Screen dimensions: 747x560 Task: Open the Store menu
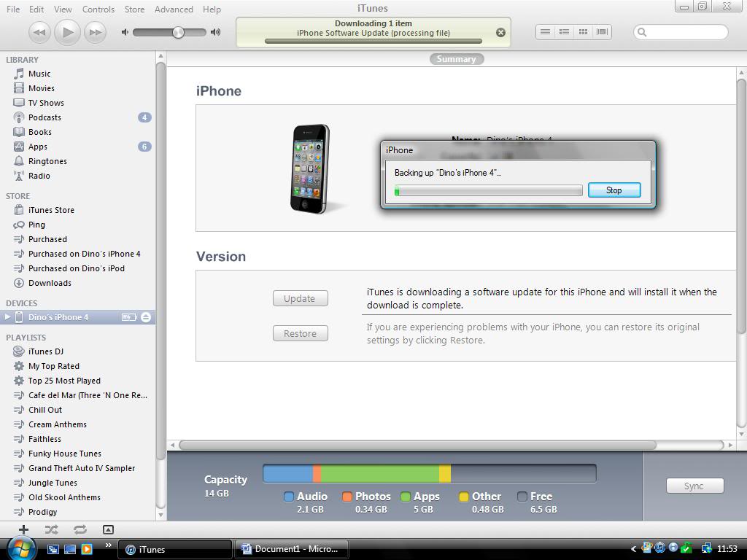coord(134,9)
